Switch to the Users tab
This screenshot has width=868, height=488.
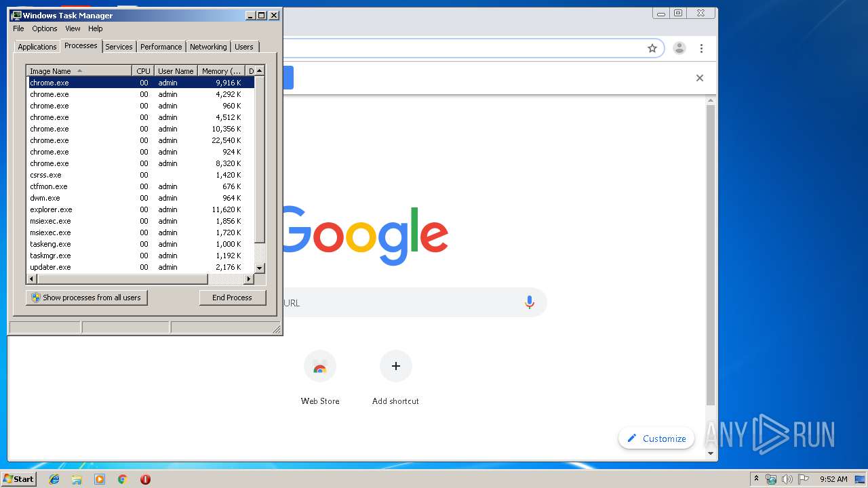tap(244, 47)
